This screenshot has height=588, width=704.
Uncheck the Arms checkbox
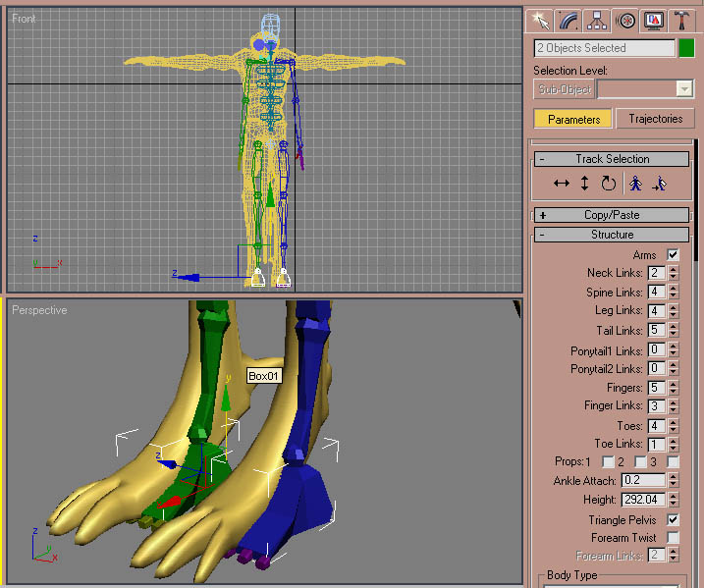(x=673, y=255)
